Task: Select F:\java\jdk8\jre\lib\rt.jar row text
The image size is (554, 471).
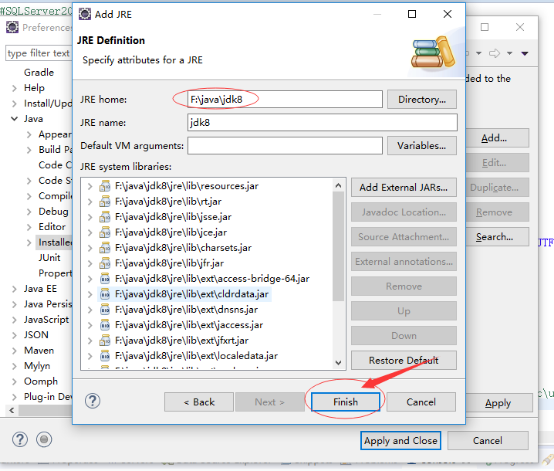Action: point(168,201)
